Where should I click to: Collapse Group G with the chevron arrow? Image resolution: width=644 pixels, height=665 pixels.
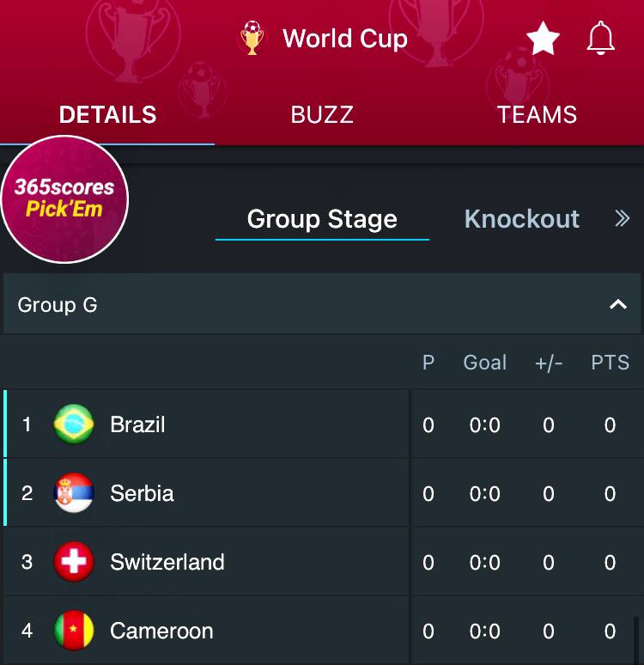coord(617,304)
